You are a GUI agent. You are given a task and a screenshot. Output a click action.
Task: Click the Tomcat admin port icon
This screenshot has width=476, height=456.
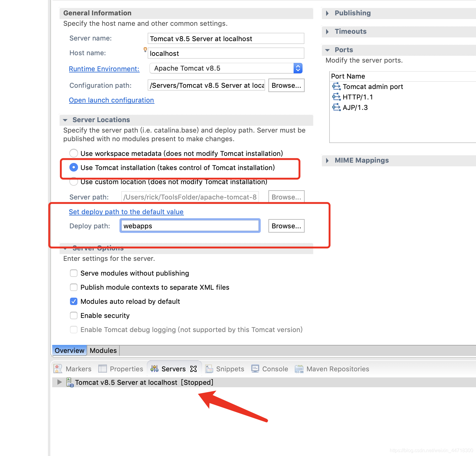click(336, 86)
